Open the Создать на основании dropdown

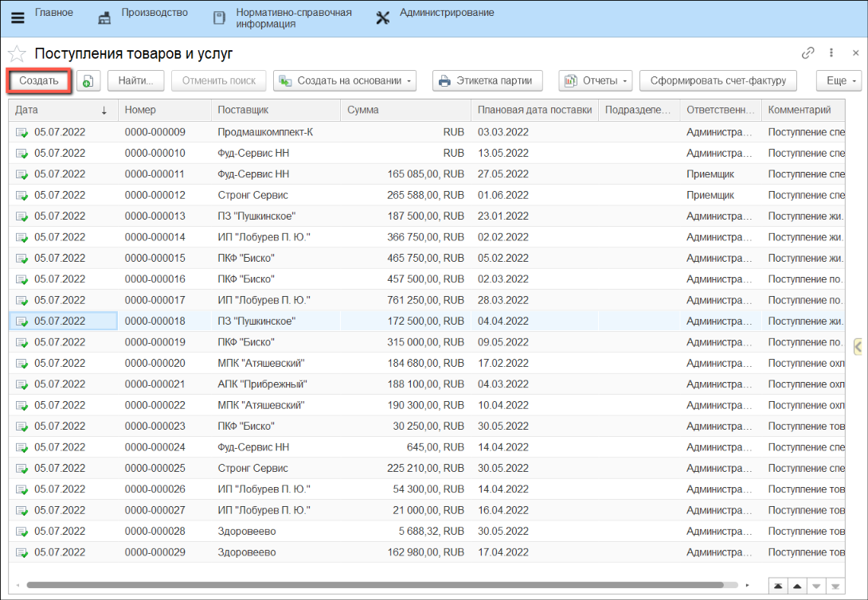(345, 81)
